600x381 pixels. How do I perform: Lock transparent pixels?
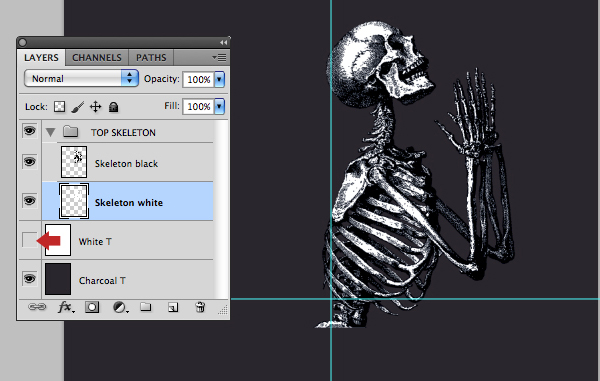[59, 106]
